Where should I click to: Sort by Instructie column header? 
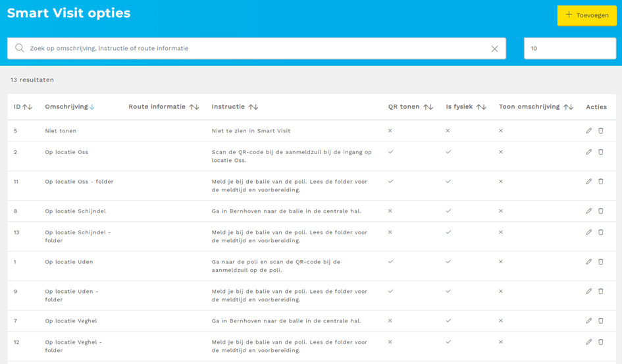234,107
